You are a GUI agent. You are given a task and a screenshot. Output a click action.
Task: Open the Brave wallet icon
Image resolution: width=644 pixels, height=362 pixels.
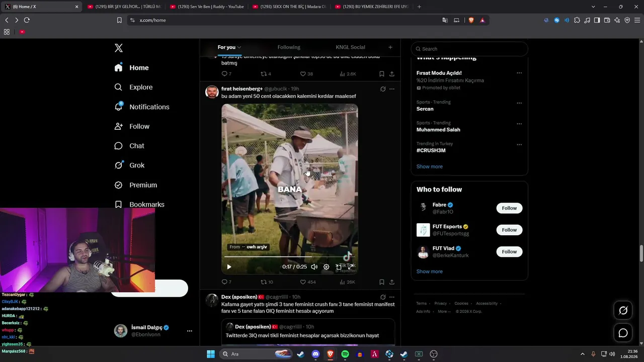click(607, 20)
